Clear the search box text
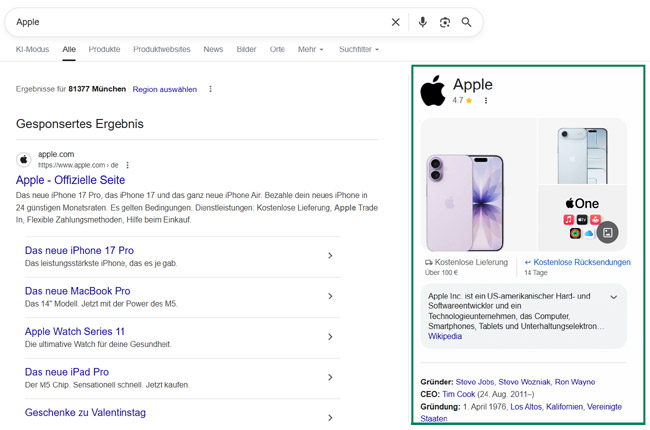This screenshot has width=650, height=430. 395,22
